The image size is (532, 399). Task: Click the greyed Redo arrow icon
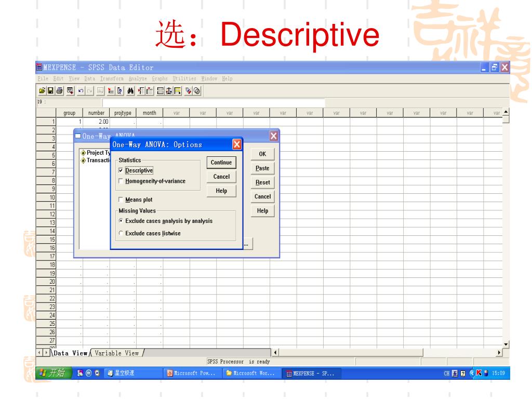[89, 91]
